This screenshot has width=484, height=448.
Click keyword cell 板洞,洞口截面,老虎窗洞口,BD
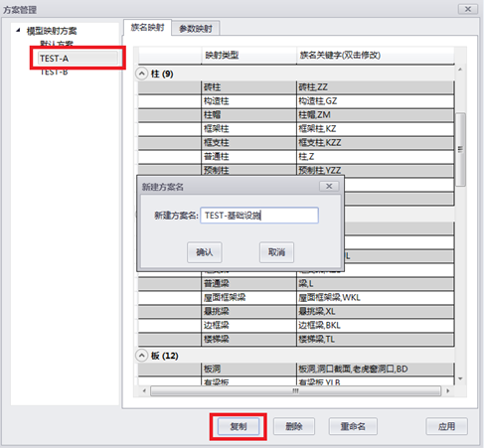point(375,369)
